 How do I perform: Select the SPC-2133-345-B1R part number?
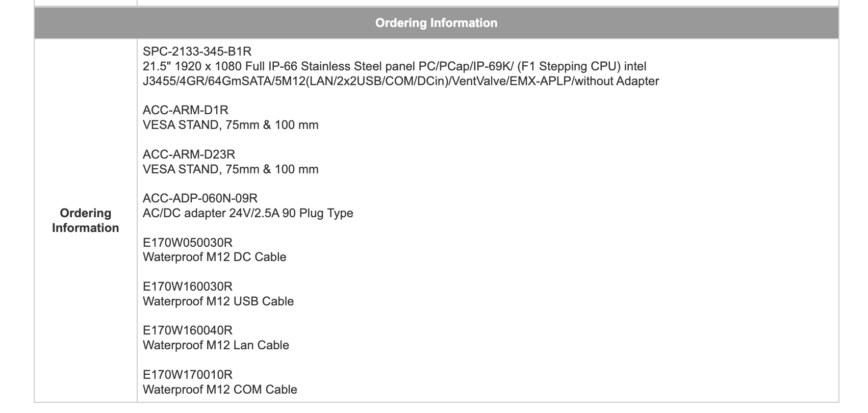[x=197, y=51]
